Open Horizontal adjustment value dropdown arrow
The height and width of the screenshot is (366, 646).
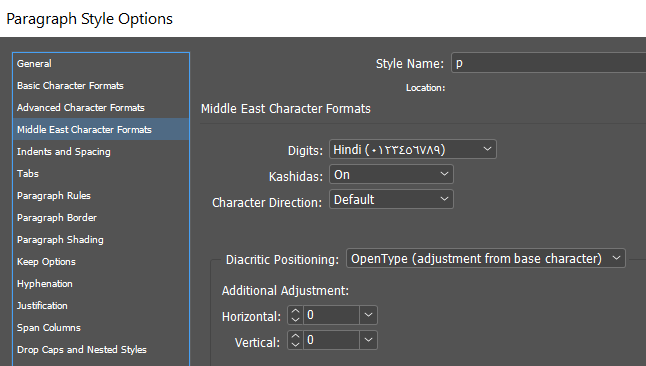(x=368, y=315)
